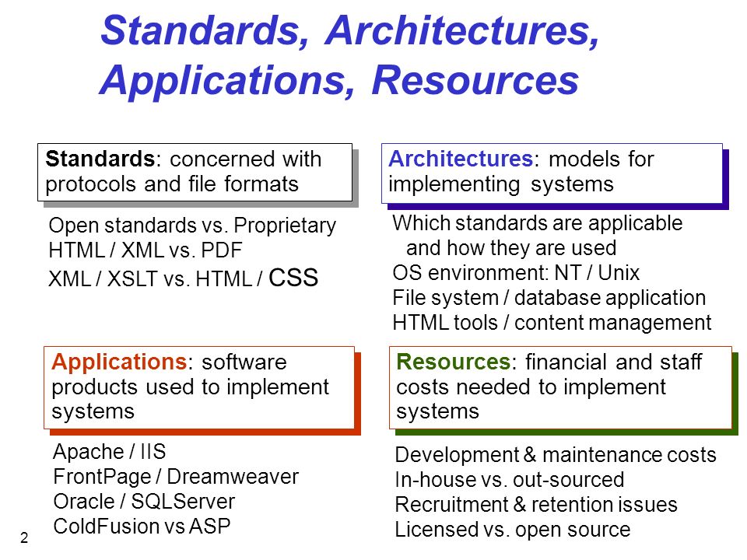Select the Architectures definition box
This screenshot has height=560, width=747.
point(552,173)
